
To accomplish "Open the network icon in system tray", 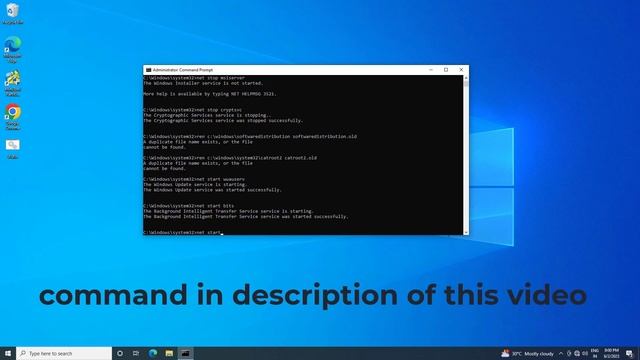I will 577,353.
